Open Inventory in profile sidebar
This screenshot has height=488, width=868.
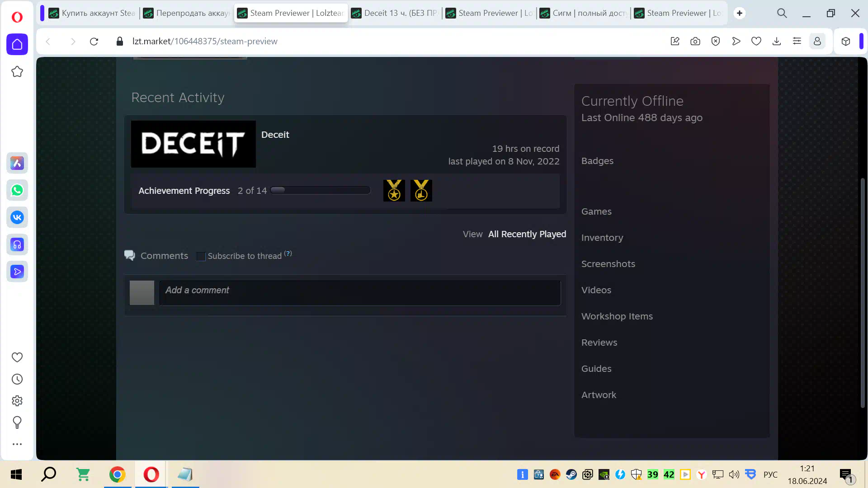coord(602,238)
